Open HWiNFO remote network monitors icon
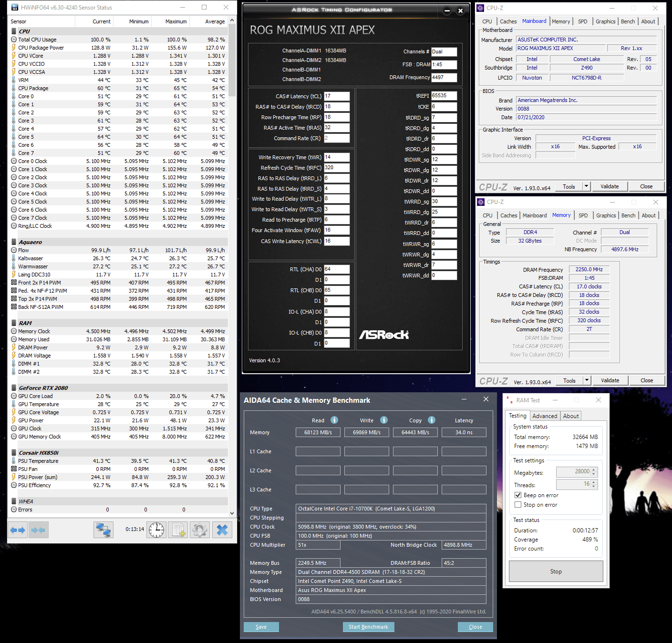 tap(103, 530)
